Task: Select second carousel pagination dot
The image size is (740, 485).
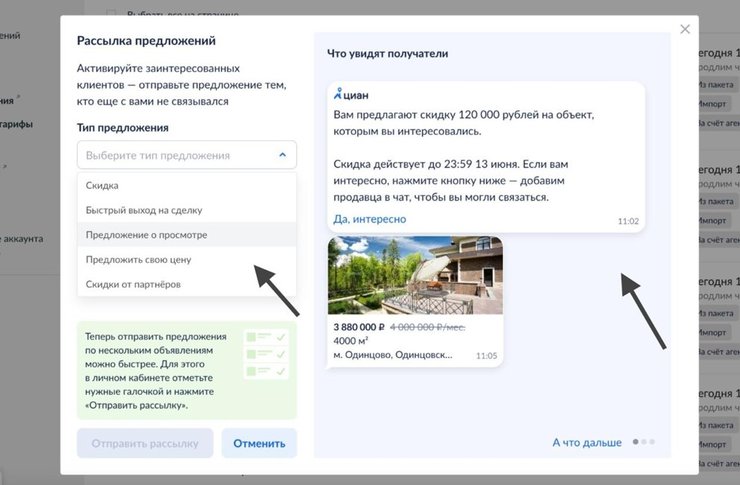Action: tap(644, 442)
